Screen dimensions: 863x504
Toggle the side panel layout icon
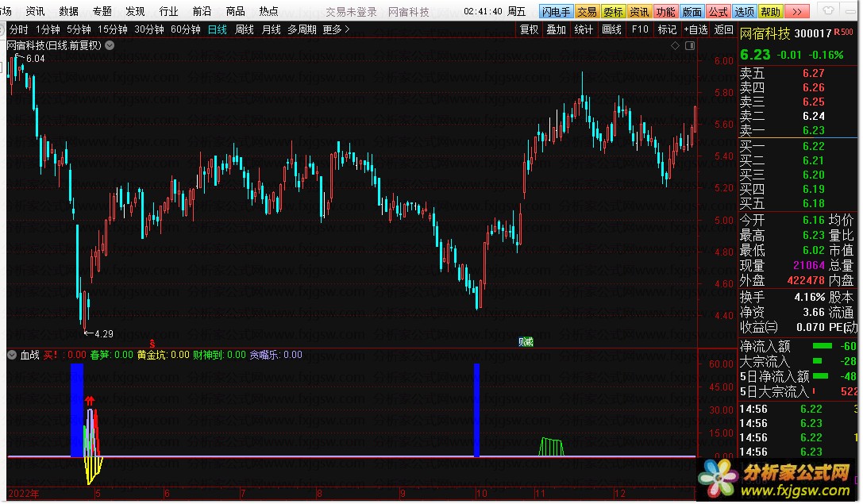coord(689,46)
